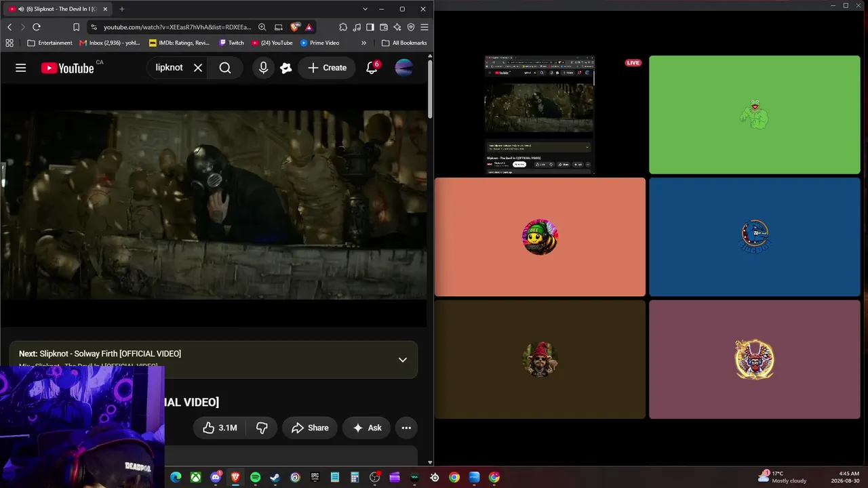This screenshot has height=488, width=868.
Task: Open the weather widget showing 17°C
Action: pyautogui.click(x=783, y=477)
